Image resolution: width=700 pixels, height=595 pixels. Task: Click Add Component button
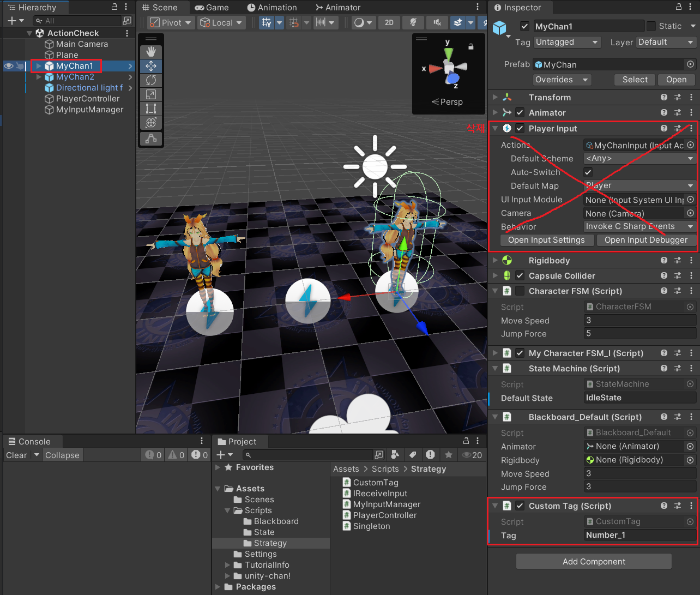pos(594,561)
